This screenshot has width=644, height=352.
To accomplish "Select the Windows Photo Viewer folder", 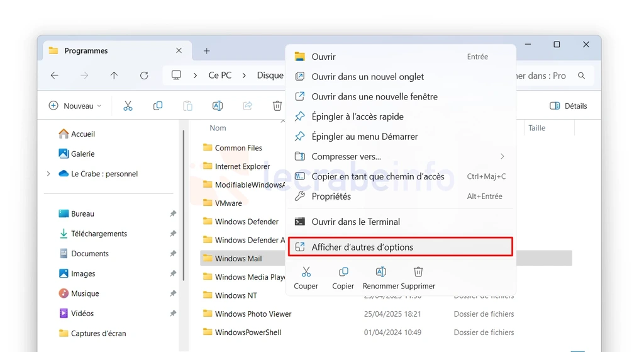I will coord(248,314).
